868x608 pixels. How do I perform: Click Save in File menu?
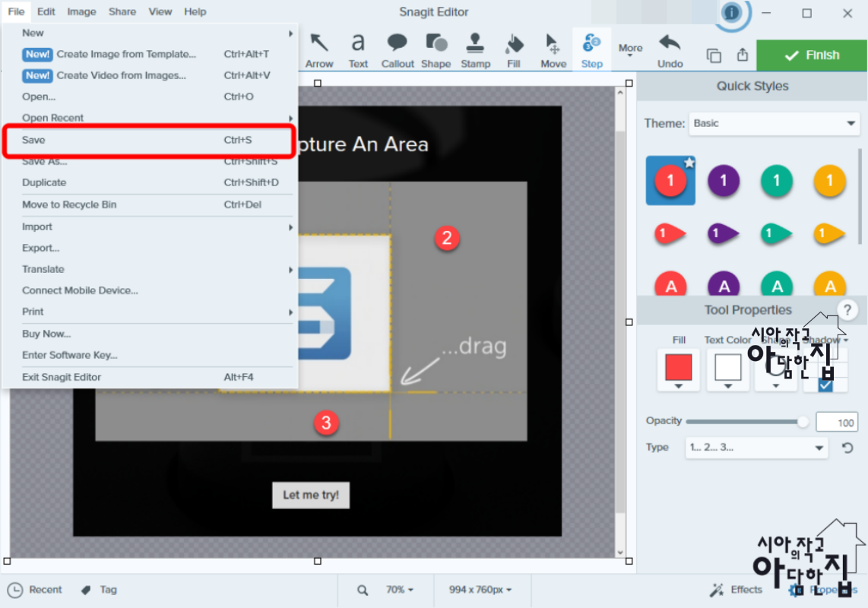pos(148,141)
